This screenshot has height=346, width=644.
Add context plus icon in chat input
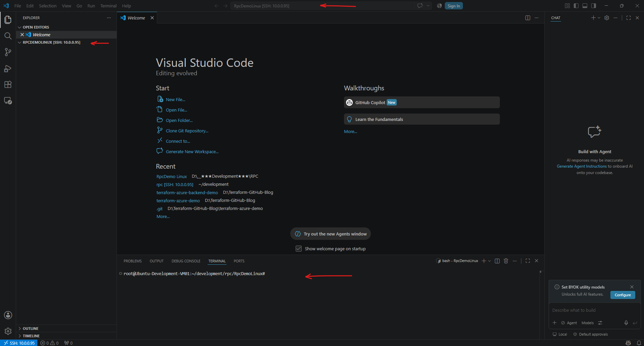pos(555,323)
